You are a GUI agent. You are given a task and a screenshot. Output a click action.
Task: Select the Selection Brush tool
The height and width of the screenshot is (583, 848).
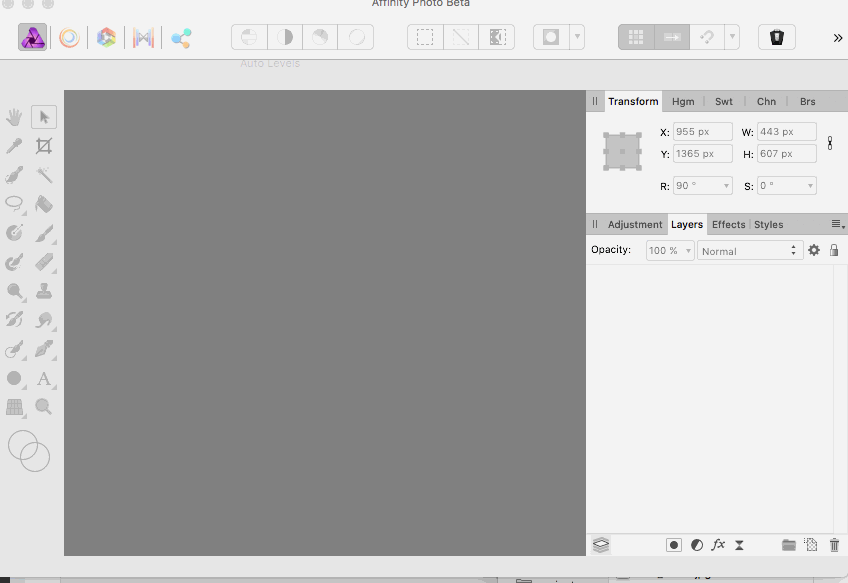point(14,175)
